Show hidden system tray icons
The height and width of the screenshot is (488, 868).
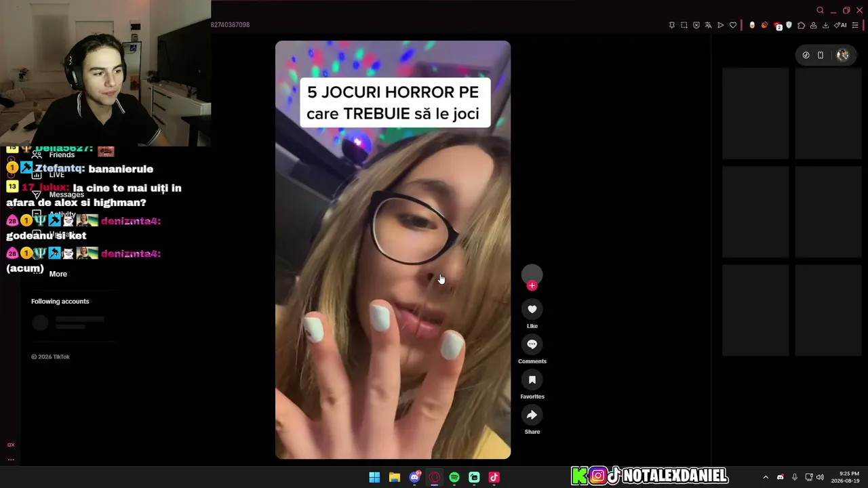(x=766, y=477)
